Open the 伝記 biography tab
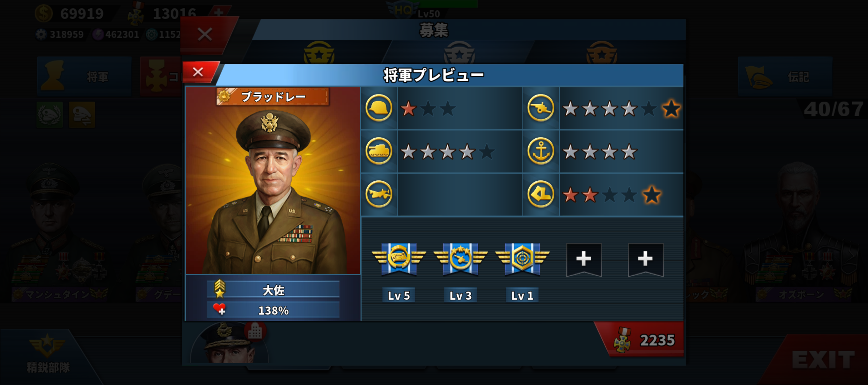Image resolution: width=868 pixels, height=385 pixels. coord(785,76)
